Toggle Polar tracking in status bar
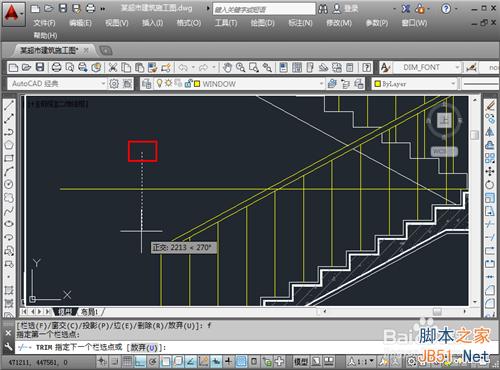The image size is (500, 370). point(153,361)
